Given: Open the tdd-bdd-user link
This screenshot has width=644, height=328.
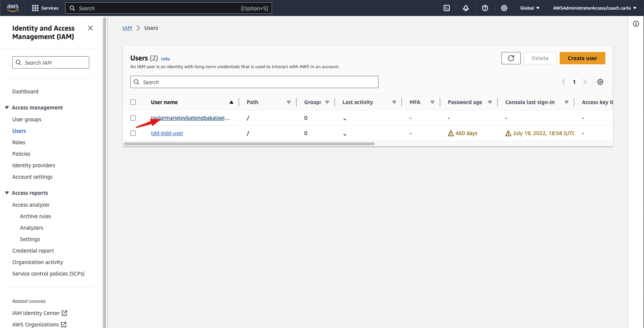Looking at the screenshot, I should [167, 133].
